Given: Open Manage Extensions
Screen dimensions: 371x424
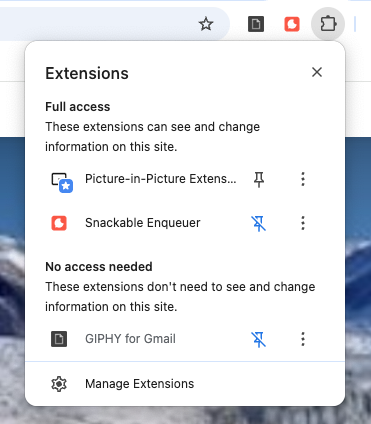Looking at the screenshot, I should (185, 384).
